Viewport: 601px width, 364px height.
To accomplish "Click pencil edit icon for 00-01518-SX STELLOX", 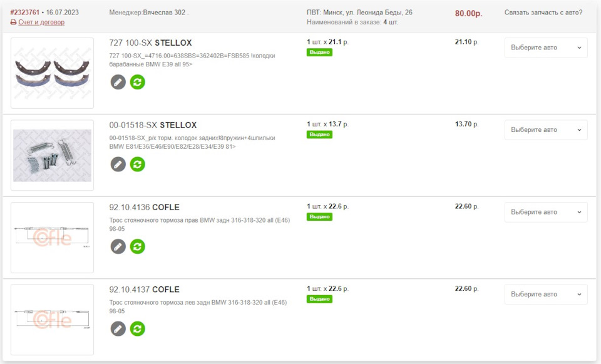I will point(118,164).
